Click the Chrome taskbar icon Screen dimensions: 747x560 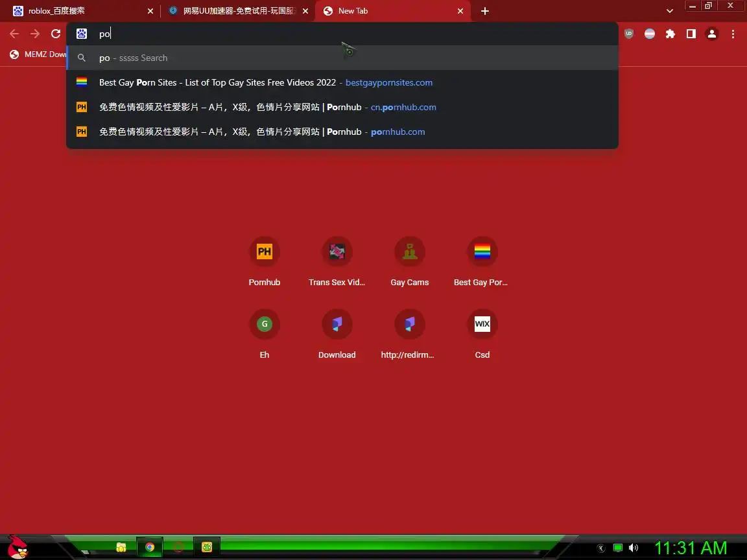(150, 547)
